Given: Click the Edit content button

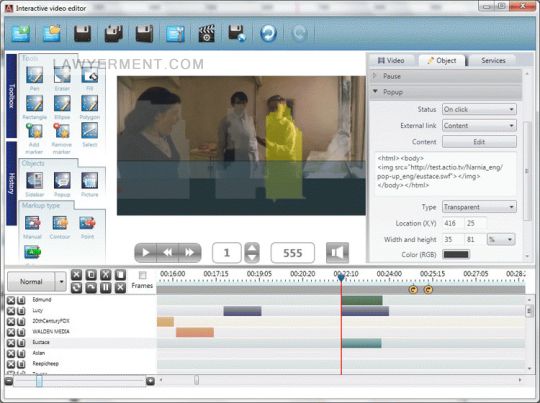Looking at the screenshot, I should [x=479, y=142].
